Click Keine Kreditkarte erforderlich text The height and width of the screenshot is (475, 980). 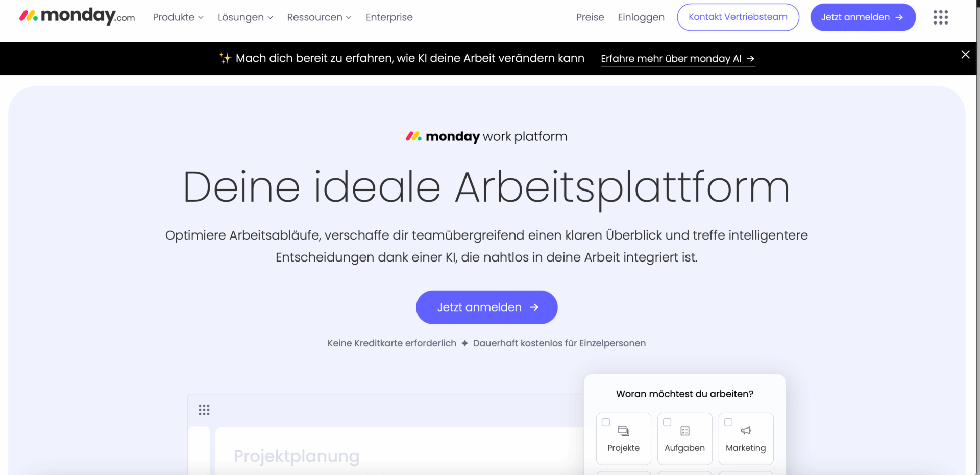click(x=391, y=343)
